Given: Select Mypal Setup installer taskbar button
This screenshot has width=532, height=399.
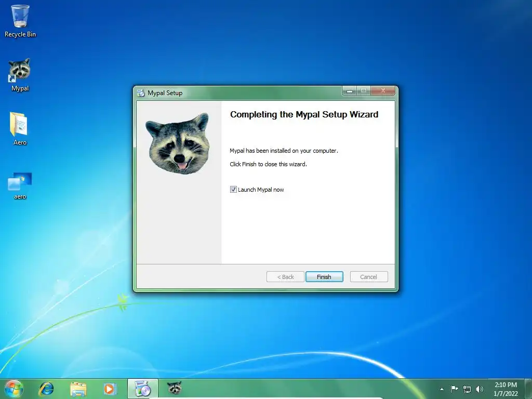Looking at the screenshot, I should click(x=142, y=389).
